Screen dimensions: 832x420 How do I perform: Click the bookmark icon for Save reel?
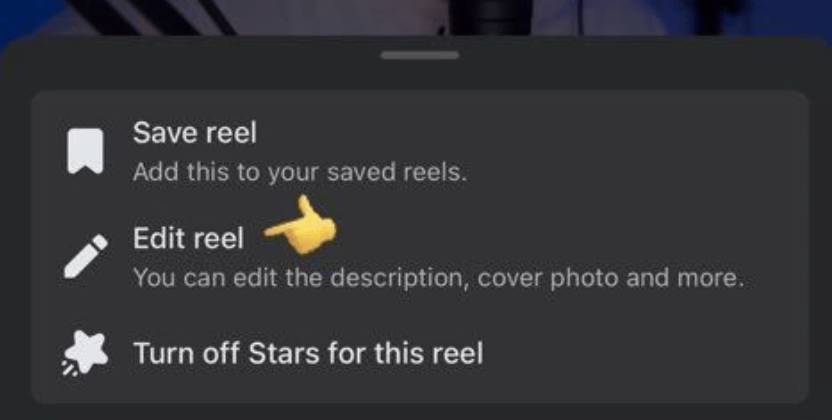pyautogui.click(x=85, y=151)
